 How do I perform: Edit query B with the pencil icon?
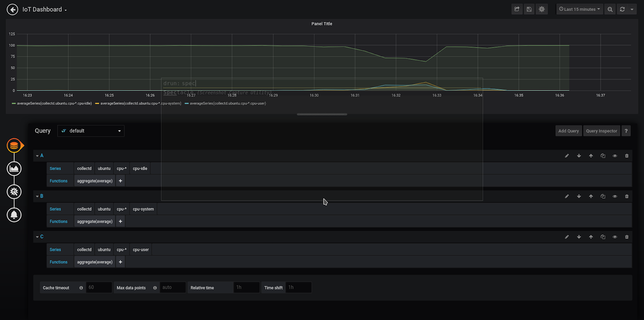tap(567, 196)
